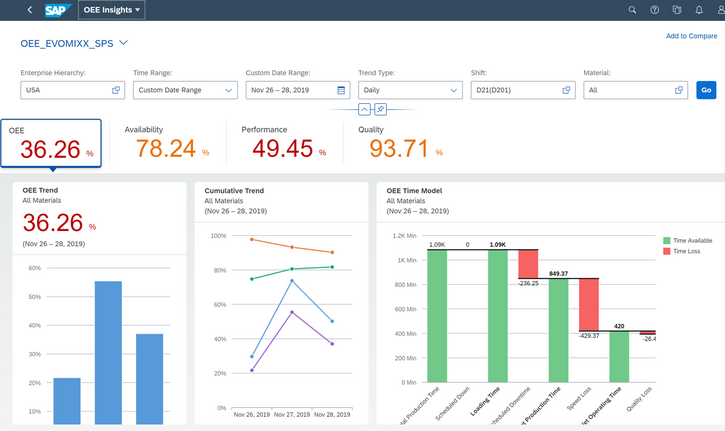
Task: Open the search icon in the header
Action: (x=632, y=10)
